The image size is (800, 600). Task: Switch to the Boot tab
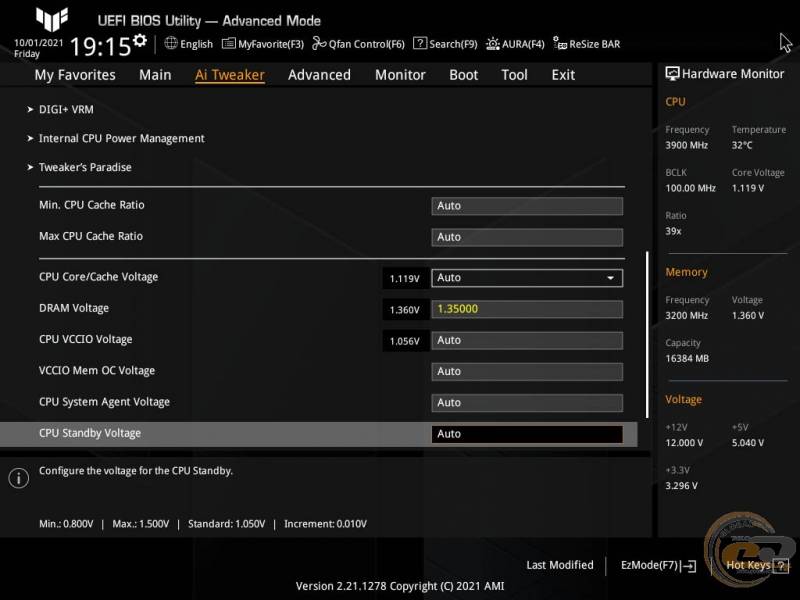tap(463, 75)
